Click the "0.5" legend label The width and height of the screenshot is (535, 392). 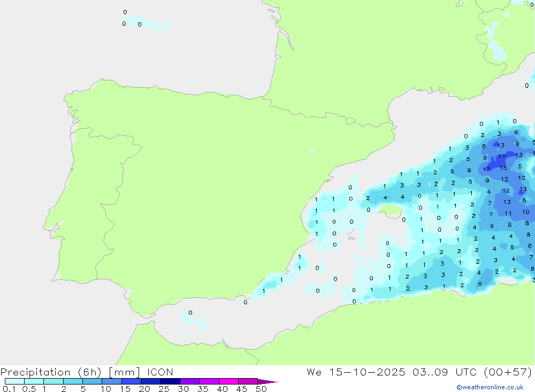[29, 389]
